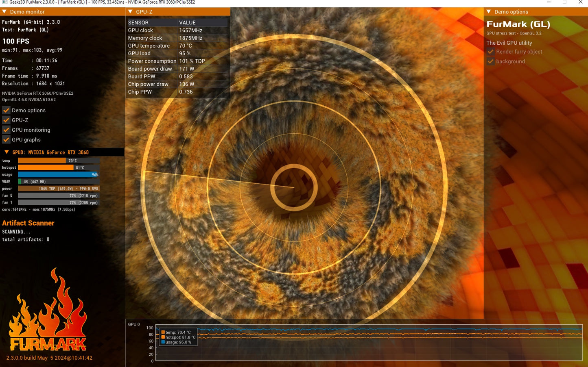This screenshot has width=588, height=367.
Task: Select the GPU load row
Action: tap(178, 54)
